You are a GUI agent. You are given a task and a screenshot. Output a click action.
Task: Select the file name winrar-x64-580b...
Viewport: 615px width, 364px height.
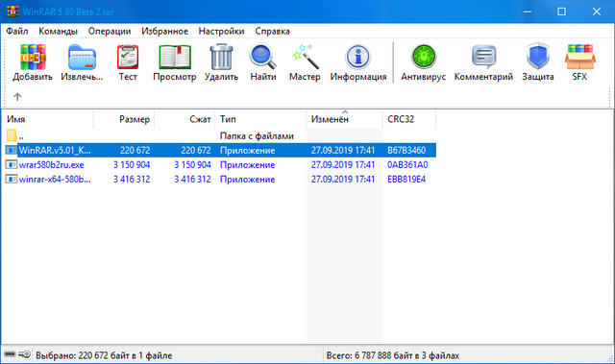[x=55, y=180]
